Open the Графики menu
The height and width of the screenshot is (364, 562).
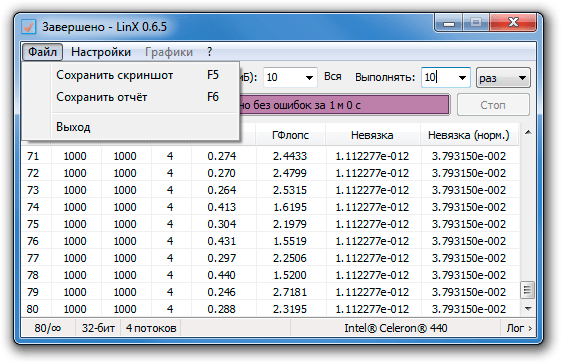(169, 52)
